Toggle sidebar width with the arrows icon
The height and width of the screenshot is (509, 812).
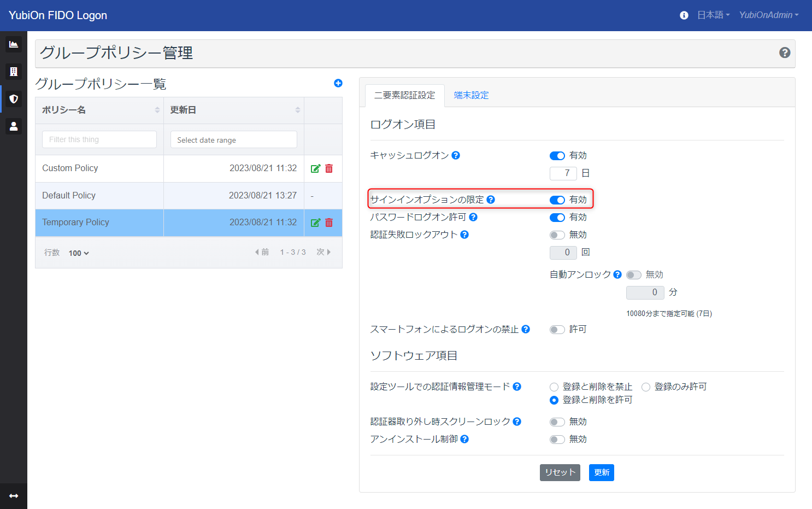(14, 496)
